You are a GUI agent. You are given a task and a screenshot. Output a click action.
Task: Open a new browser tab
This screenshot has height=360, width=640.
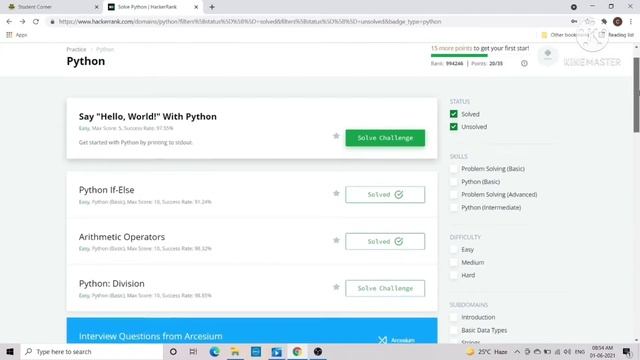coord(212,7)
